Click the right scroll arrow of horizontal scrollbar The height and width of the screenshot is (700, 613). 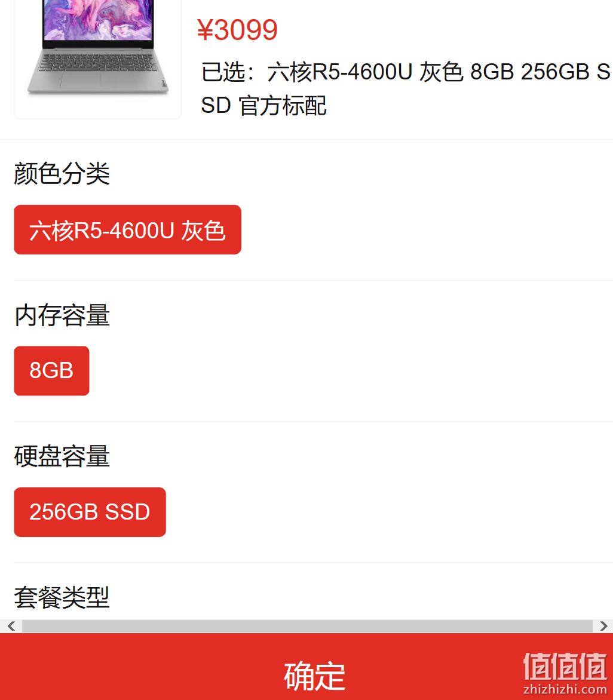point(603,626)
